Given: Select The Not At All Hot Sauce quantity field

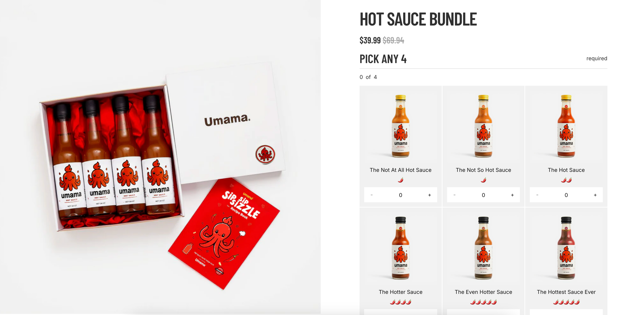Looking at the screenshot, I should [400, 195].
